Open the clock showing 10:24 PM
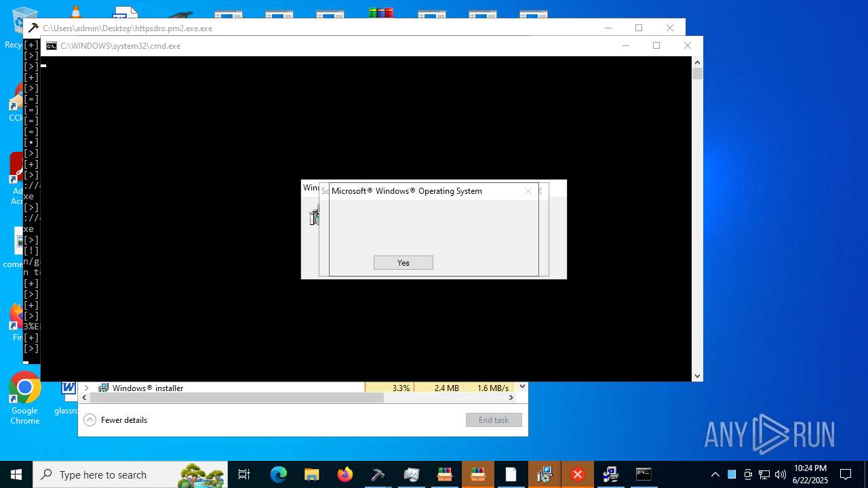This screenshot has height=488, width=868. [810, 474]
